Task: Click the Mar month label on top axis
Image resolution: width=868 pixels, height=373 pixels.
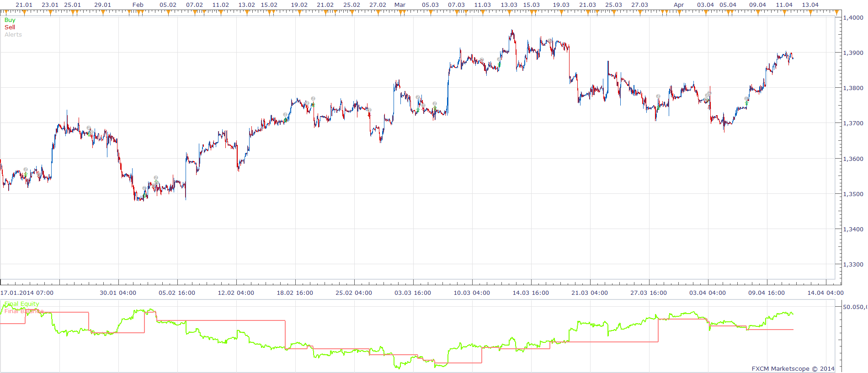Action: pos(400,5)
